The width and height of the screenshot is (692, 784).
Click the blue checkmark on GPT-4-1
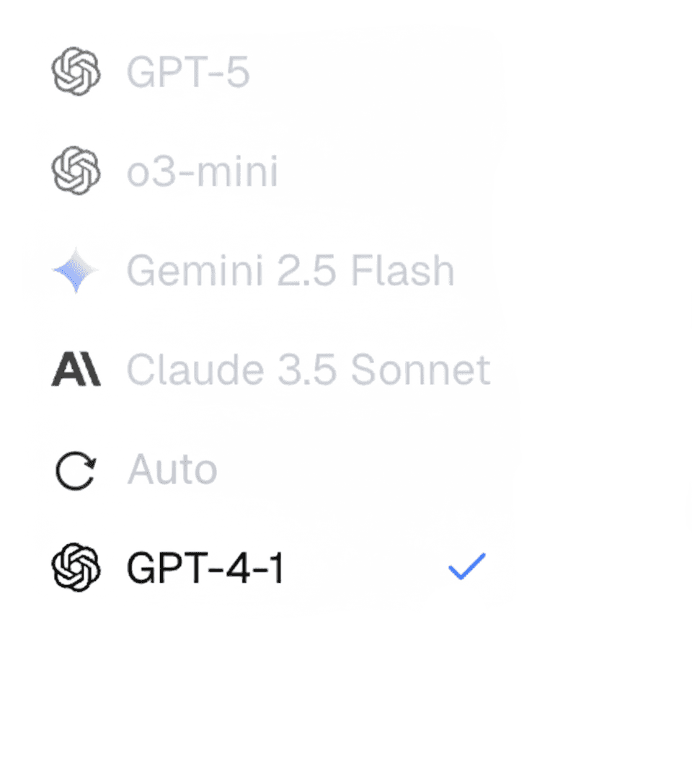(x=467, y=566)
